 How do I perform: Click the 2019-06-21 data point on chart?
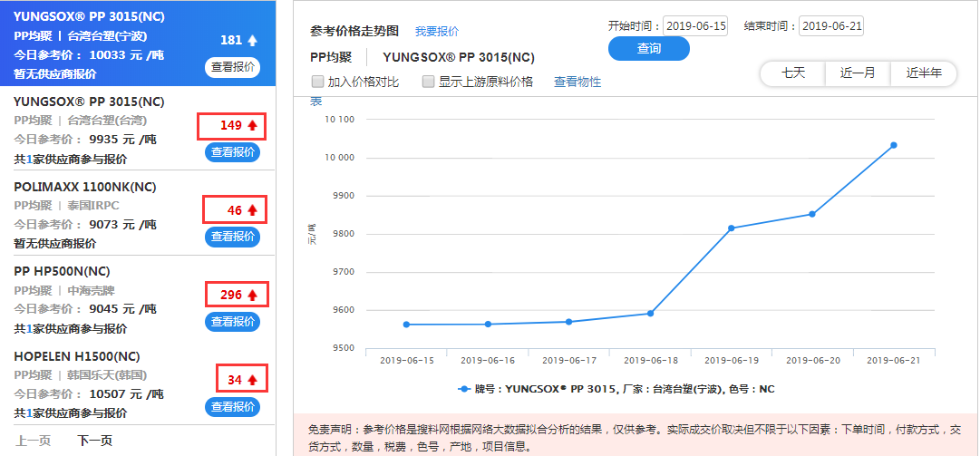click(893, 145)
